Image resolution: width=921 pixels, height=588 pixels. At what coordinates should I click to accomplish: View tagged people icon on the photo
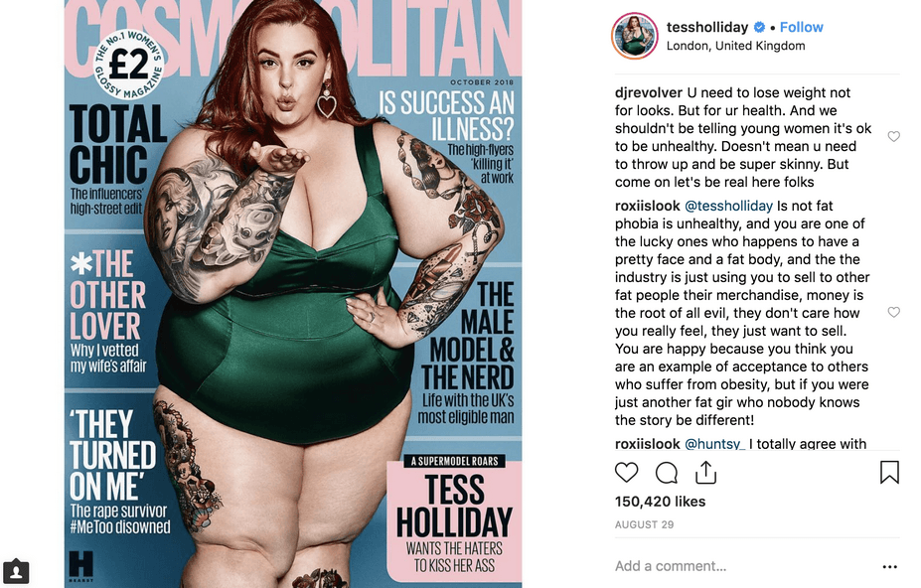16,571
